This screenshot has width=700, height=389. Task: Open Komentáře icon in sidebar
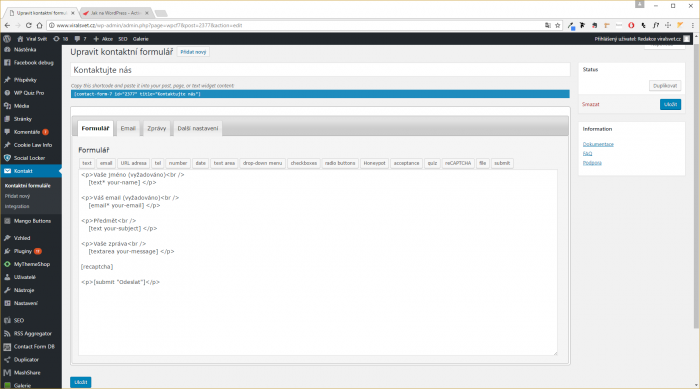coord(7,132)
